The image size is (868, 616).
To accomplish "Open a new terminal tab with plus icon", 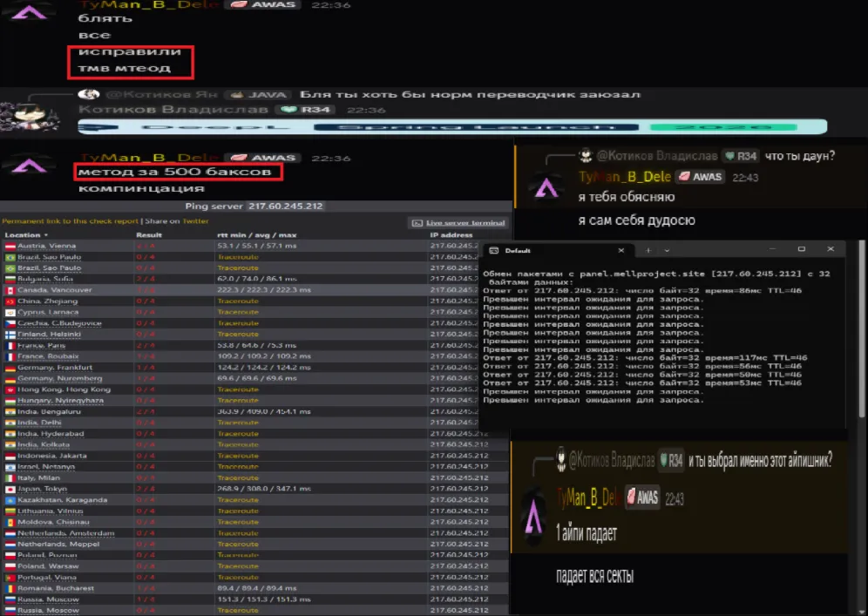I will 647,251.
